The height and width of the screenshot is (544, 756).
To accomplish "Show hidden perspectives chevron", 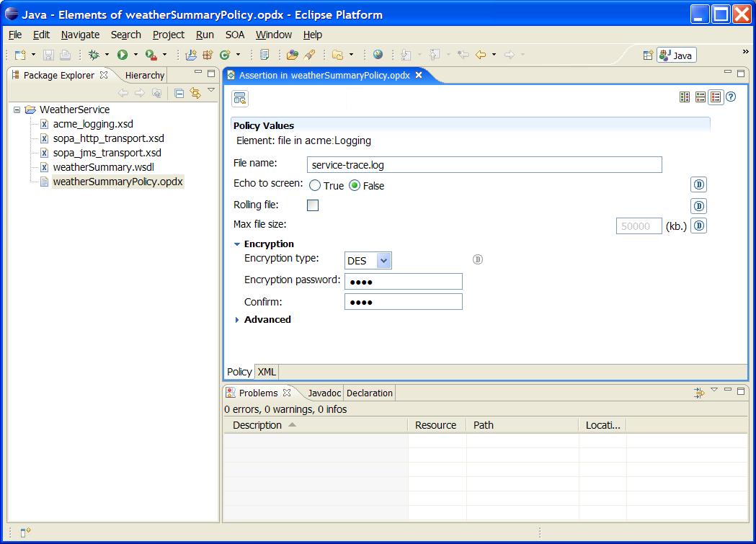I will point(745,52).
